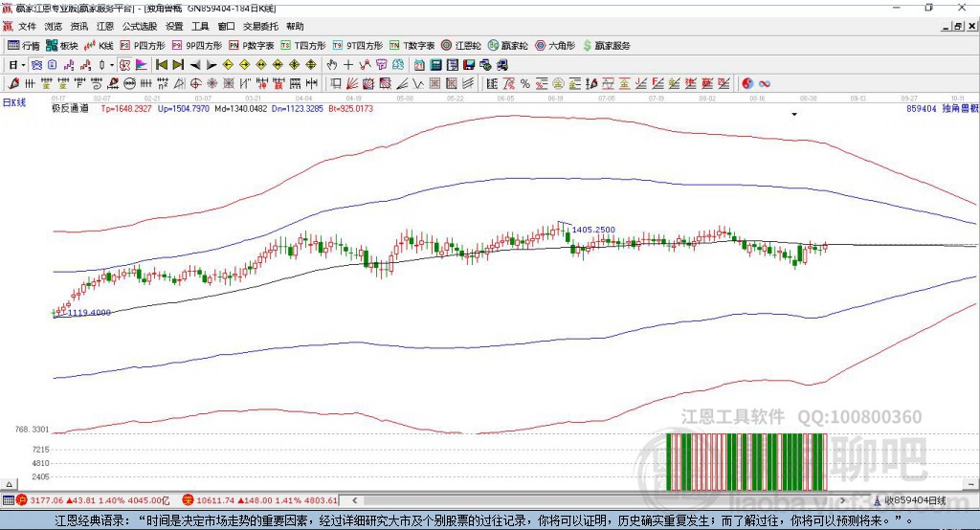980x530 pixels.
Task: Click the small up-triangle panel button
Action: click(9, 484)
